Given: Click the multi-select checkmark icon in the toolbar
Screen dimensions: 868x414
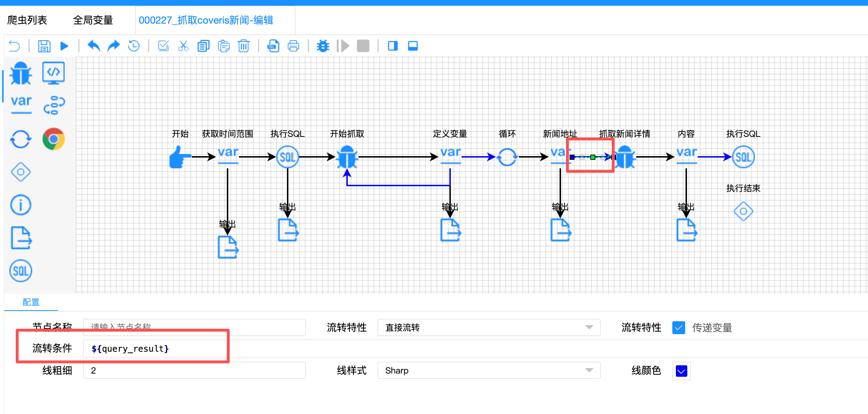Looking at the screenshot, I should coord(164,46).
